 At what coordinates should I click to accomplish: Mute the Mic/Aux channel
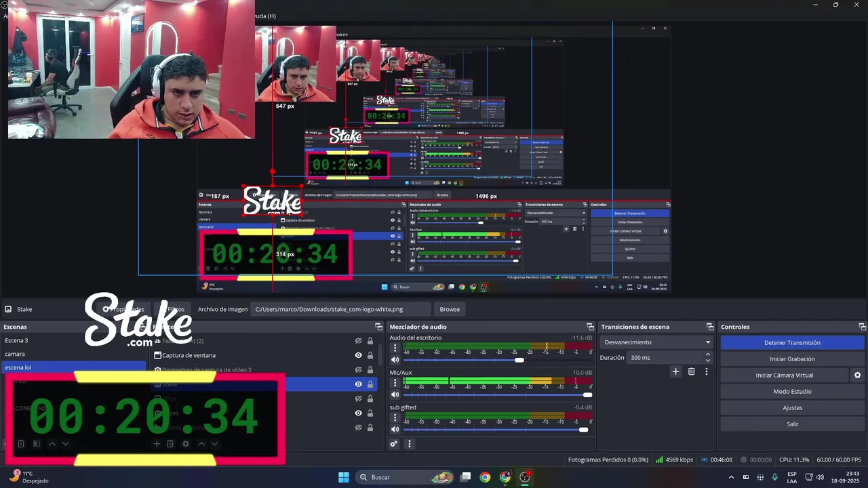395,394
